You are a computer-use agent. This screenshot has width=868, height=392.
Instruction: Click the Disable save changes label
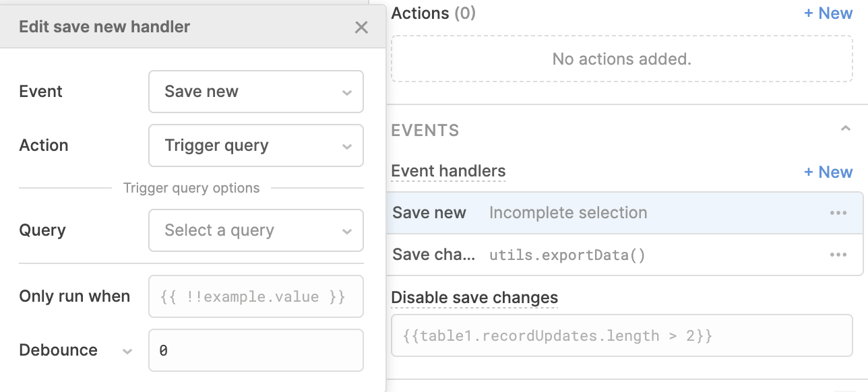point(474,298)
